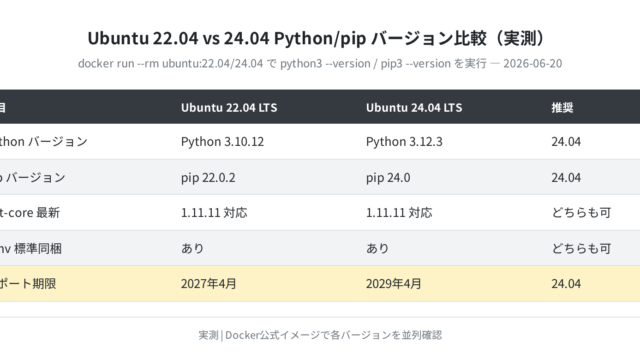
Task: Select cell '2027年4月'
Action: coord(209,284)
